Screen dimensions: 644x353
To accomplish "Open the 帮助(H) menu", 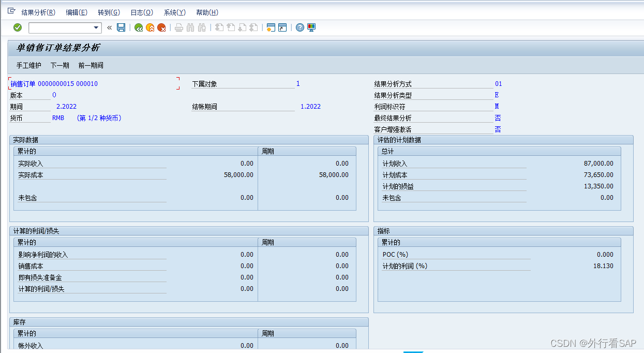I will click(x=207, y=12).
